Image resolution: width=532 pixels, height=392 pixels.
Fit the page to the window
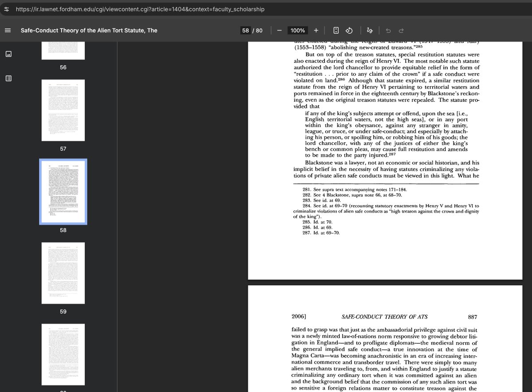coord(336,31)
